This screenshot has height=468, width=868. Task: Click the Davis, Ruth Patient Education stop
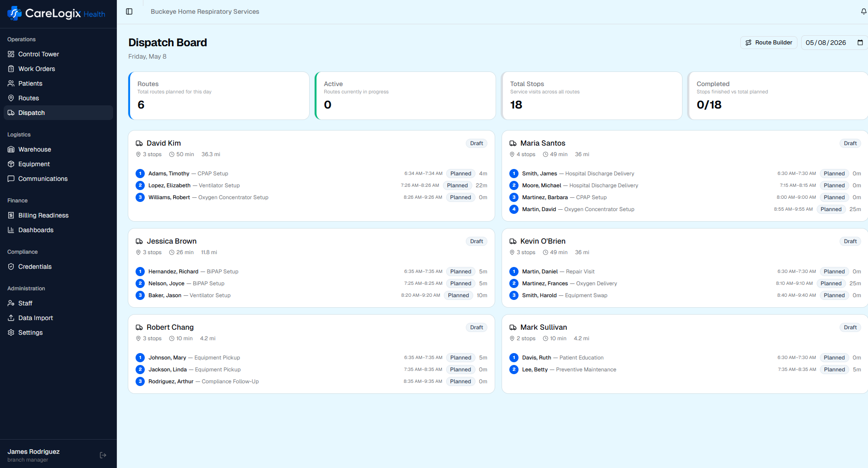click(685, 358)
